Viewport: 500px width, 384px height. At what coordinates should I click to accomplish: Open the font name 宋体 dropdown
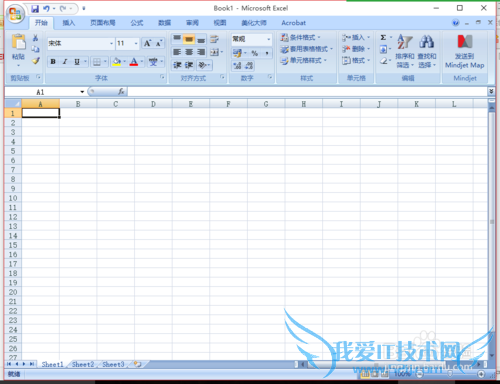112,44
